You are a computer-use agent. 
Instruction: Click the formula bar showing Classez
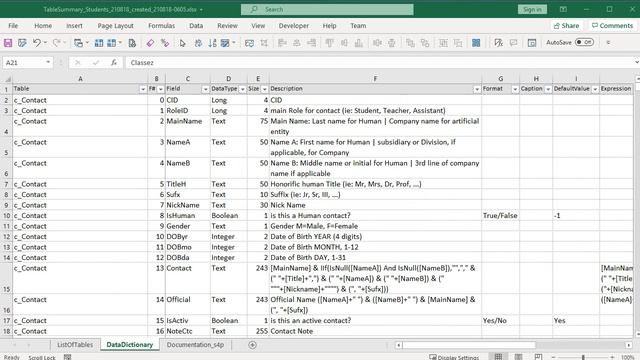click(x=380, y=62)
